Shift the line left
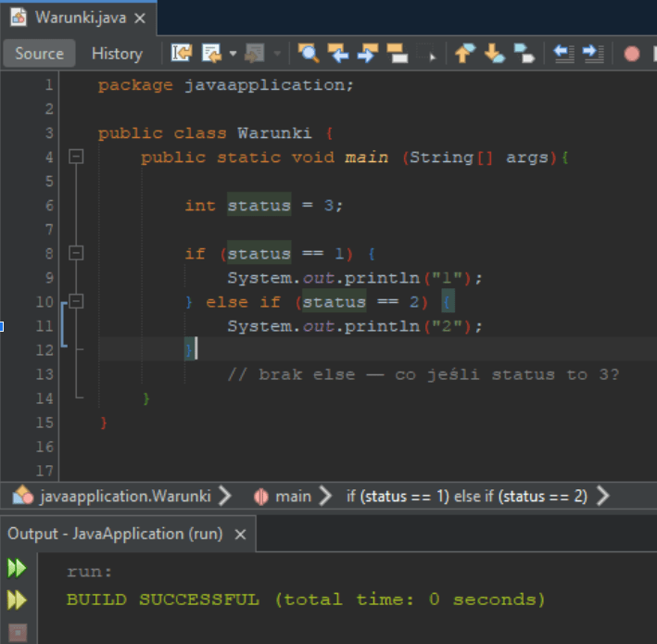 [x=563, y=54]
